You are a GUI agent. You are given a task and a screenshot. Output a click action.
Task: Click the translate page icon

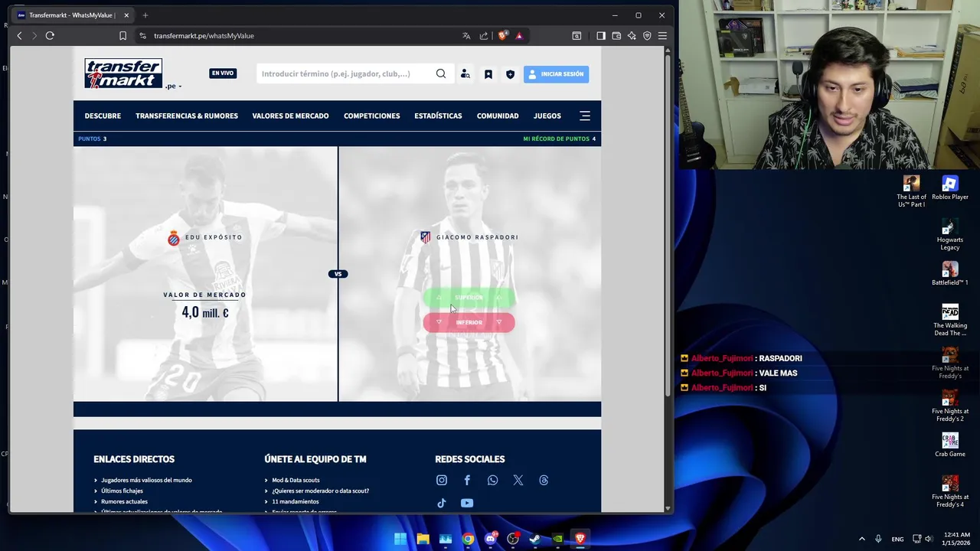point(466,35)
